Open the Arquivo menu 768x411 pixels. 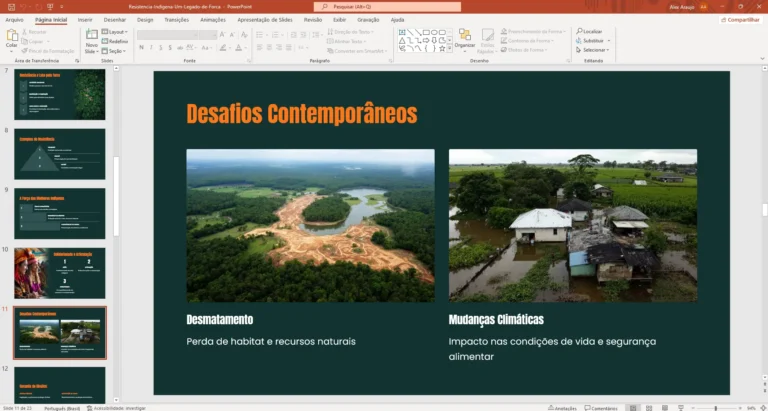[x=14, y=20]
